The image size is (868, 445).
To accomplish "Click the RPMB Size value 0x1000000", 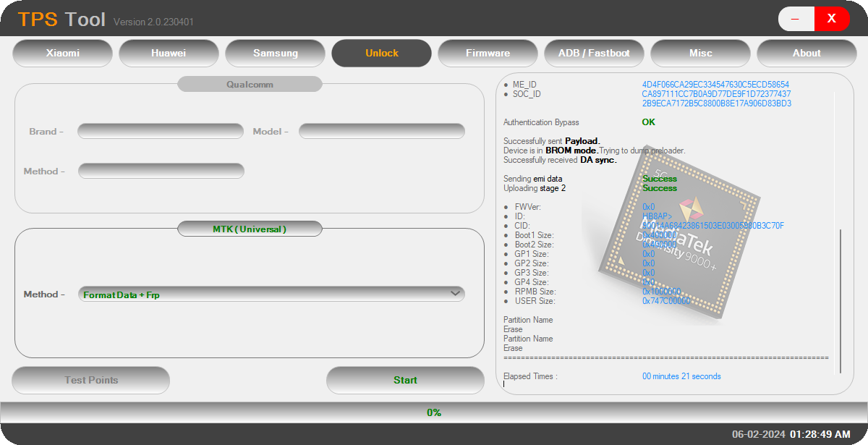I will pos(661,292).
